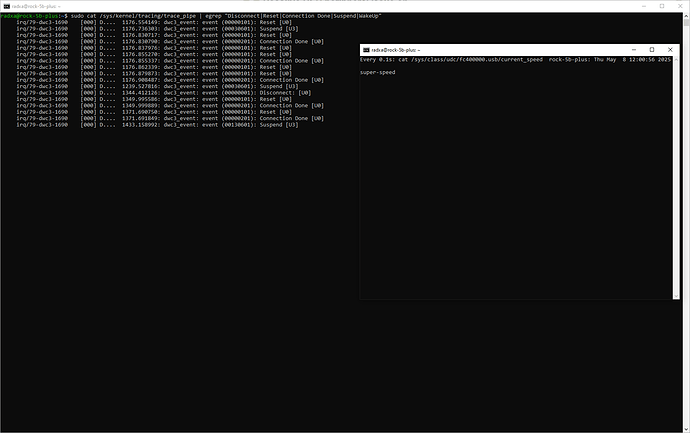Screen dimensions: 690x433
Task: Click the 'super-speed' output text
Action: pos(378,72)
